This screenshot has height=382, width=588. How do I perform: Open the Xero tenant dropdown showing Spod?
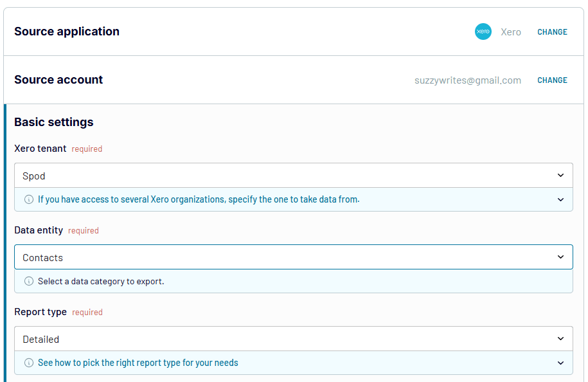[x=294, y=175]
